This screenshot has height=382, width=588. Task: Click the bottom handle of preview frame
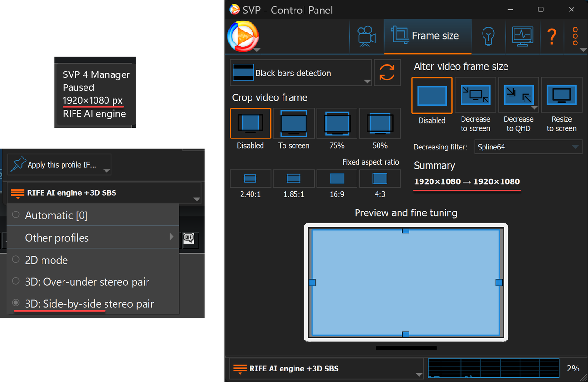(x=405, y=334)
